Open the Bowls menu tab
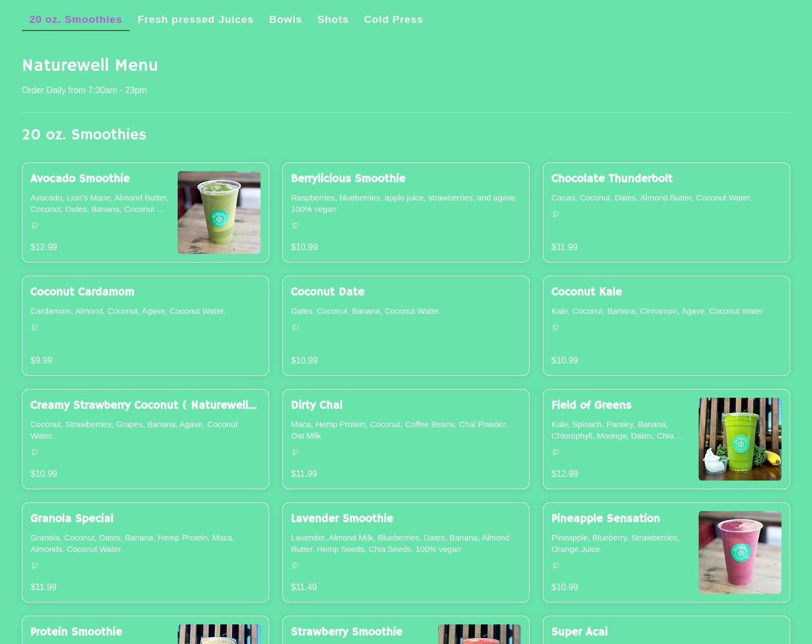The image size is (812, 644). tap(285, 19)
